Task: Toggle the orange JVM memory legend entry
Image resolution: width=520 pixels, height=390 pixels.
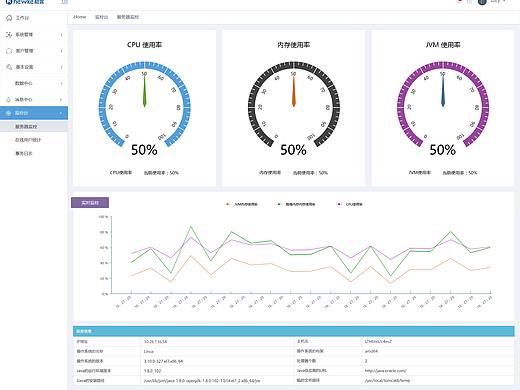Action: 242,204
